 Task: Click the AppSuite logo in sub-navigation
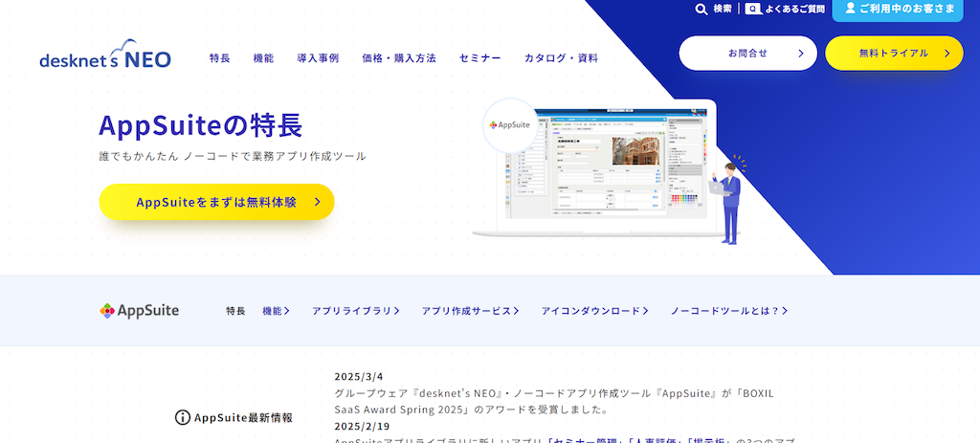click(140, 311)
